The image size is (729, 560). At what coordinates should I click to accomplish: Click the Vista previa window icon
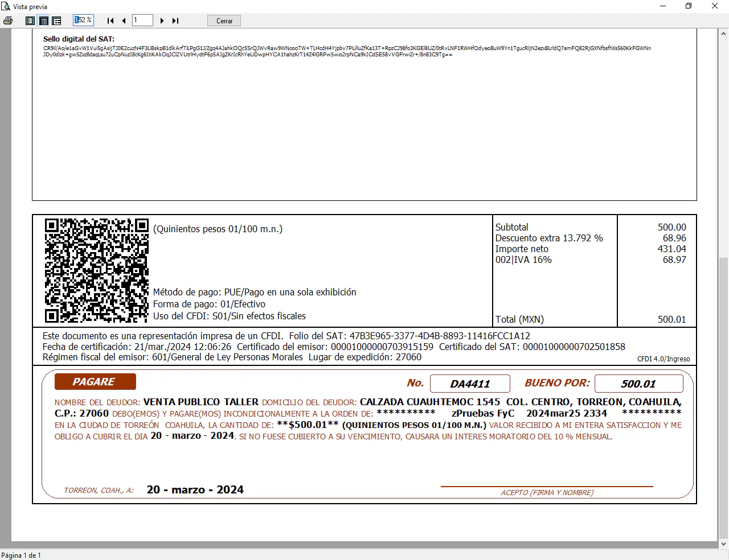point(6,6)
